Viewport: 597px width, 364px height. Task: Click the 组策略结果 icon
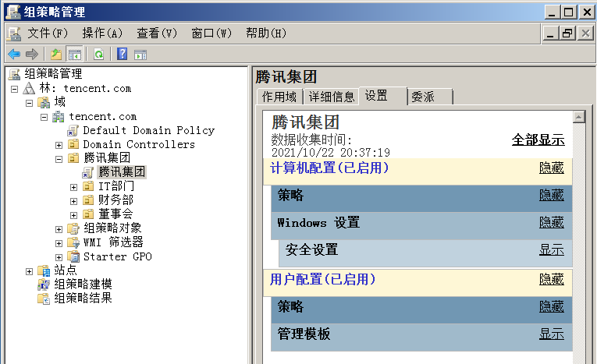[x=44, y=299]
